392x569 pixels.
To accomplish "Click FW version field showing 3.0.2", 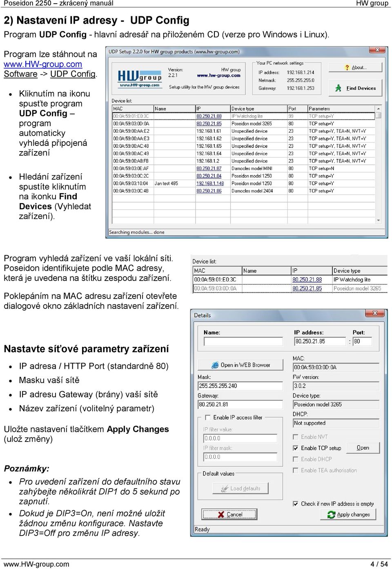I will pyautogui.click(x=336, y=386).
